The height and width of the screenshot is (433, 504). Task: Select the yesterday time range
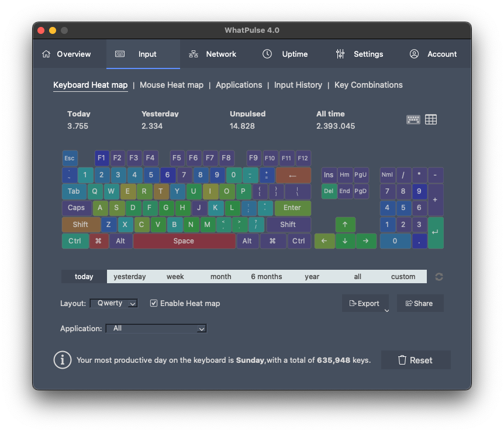click(129, 277)
